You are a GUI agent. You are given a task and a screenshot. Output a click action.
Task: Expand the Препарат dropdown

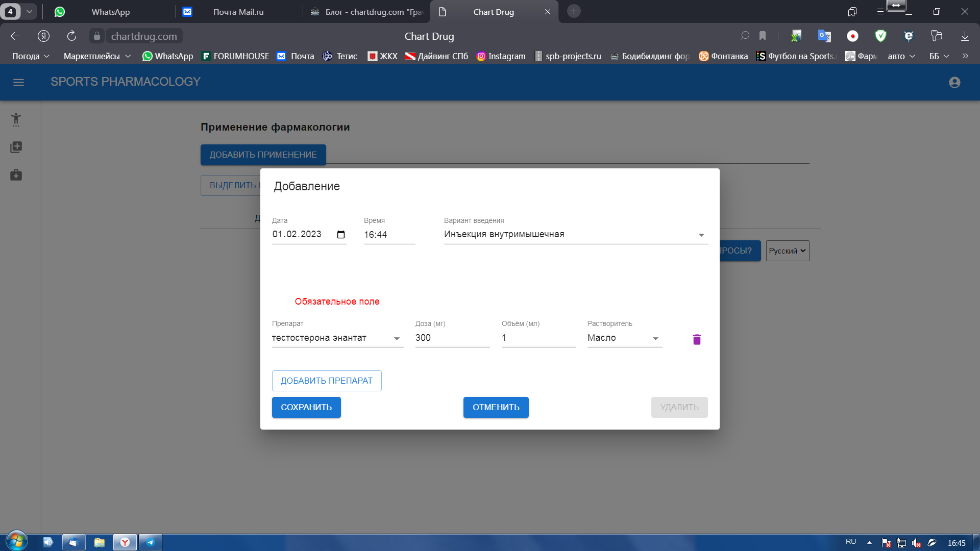(x=397, y=338)
